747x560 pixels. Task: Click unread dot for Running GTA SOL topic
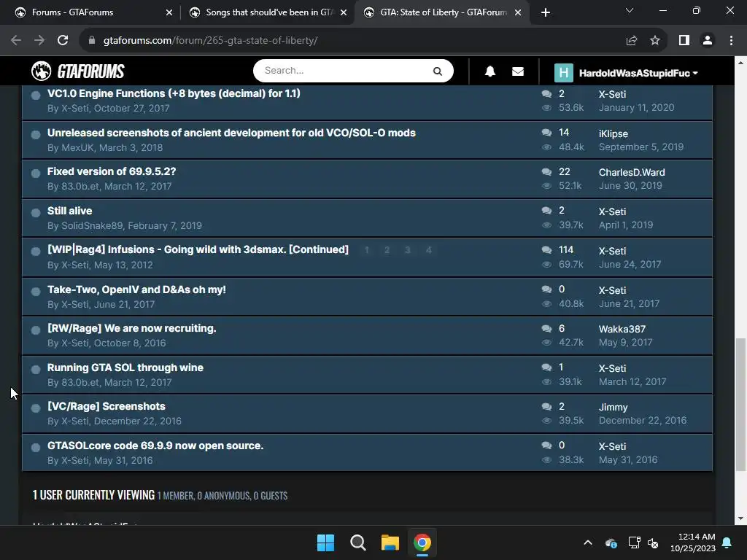click(35, 370)
